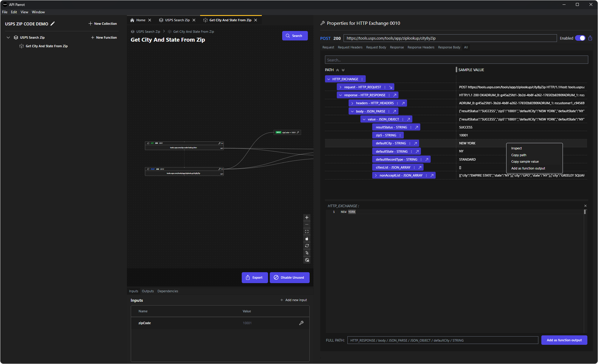Choose Copy sample value from the context menu
598x364 pixels.
(525, 161)
